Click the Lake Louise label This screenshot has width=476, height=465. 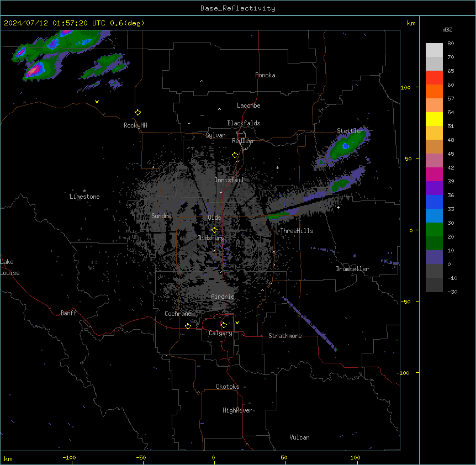10,267
